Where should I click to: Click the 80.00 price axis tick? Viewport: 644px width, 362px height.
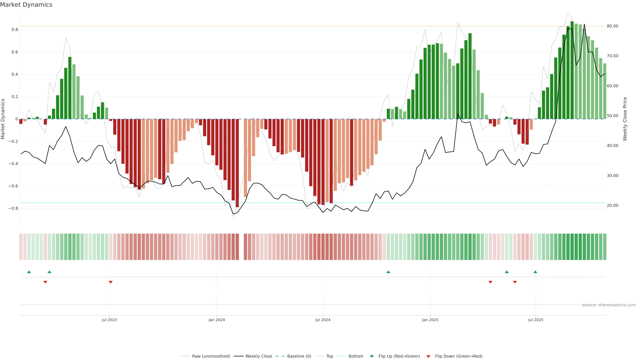tap(612, 26)
